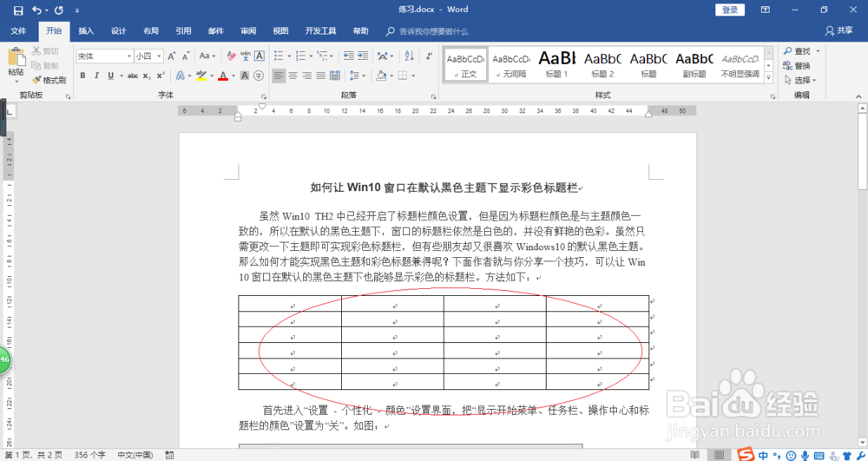Click the Save icon in quick access toolbar
Viewport: 868px width, 461px height.
[17, 10]
